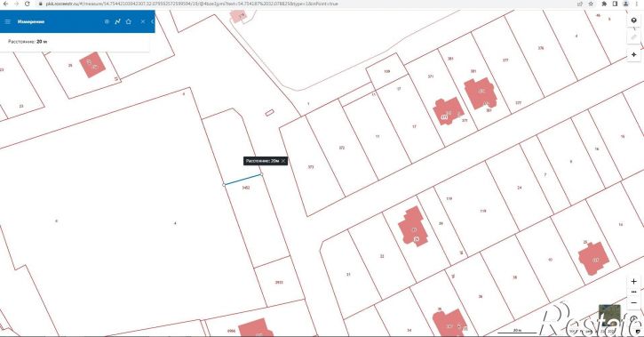
Task: Click the ruler measurement tool button
Action: click(x=633, y=37)
